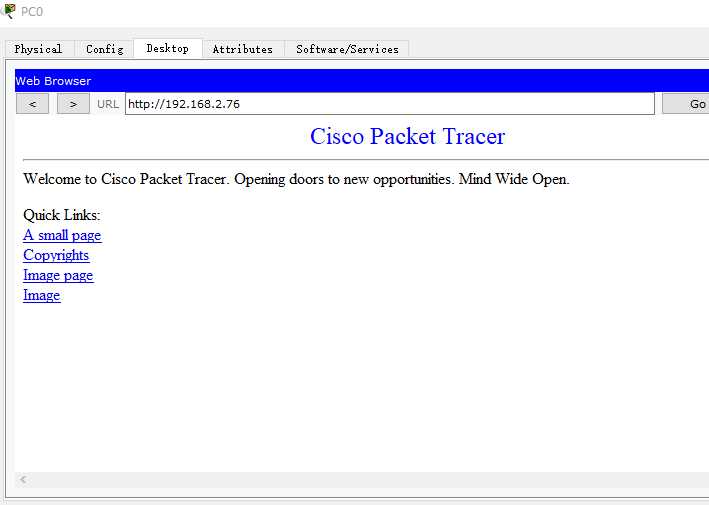Open the Copyrights link
Image resolution: width=709 pixels, height=505 pixels.
point(56,255)
